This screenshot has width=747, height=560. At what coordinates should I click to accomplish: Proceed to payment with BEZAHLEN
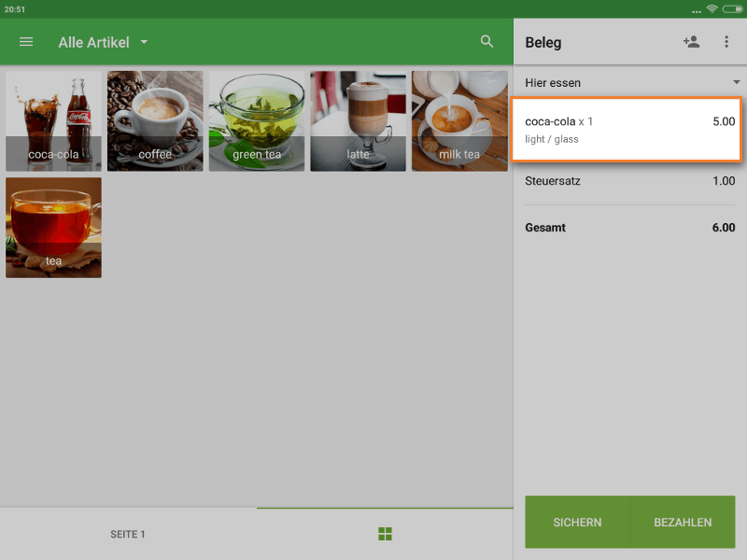683,522
